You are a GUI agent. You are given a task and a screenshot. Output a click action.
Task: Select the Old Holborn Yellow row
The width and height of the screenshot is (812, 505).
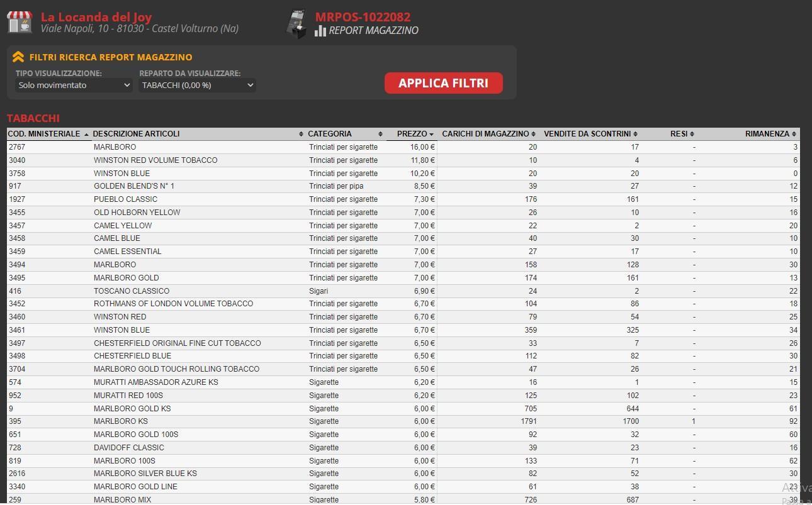[403, 213]
